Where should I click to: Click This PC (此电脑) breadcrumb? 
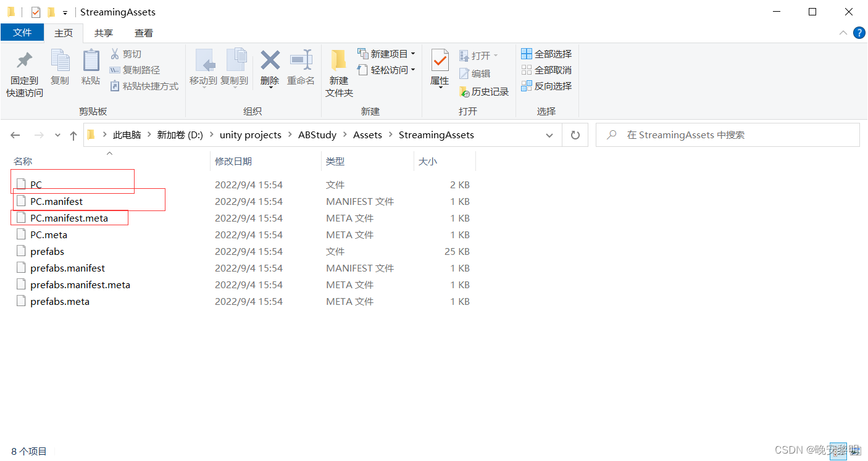point(127,135)
